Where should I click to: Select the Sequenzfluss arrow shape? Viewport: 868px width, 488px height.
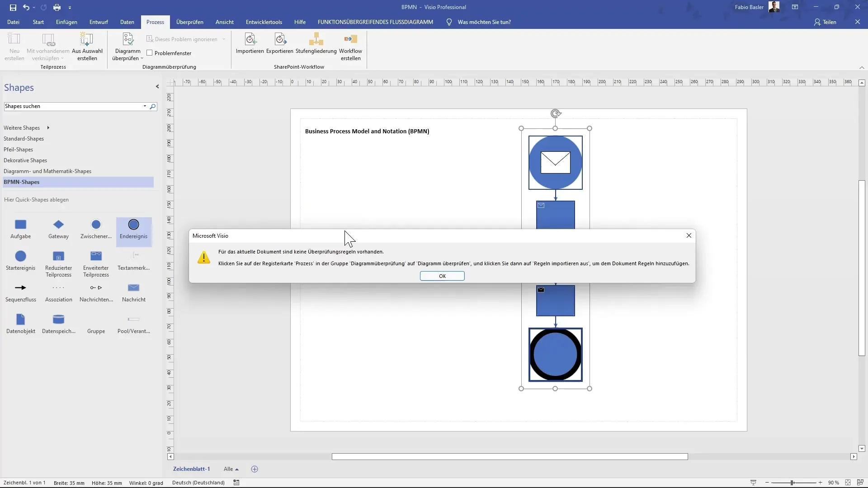(21, 292)
